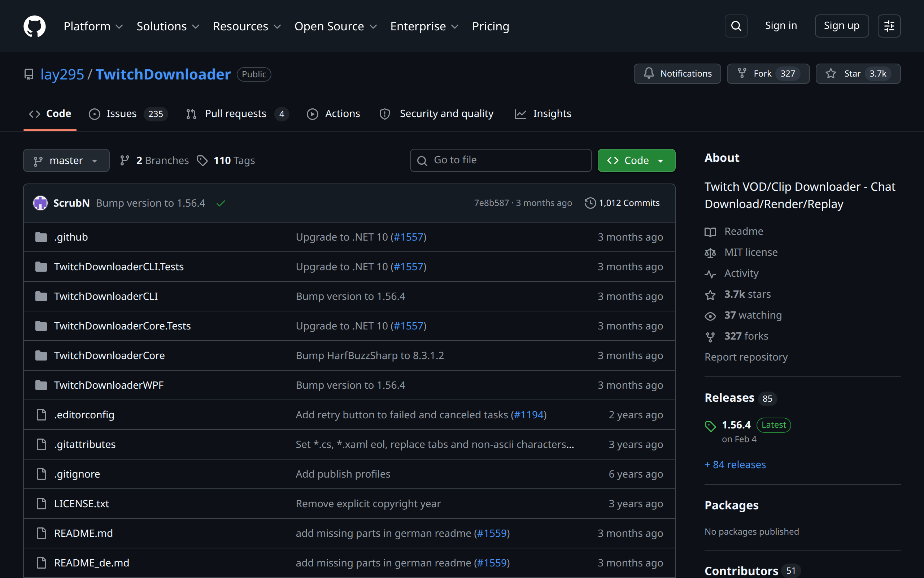This screenshot has width=924, height=578.
Task: Click the TwitchDownloaderWPF folder icon
Action: [x=41, y=385]
